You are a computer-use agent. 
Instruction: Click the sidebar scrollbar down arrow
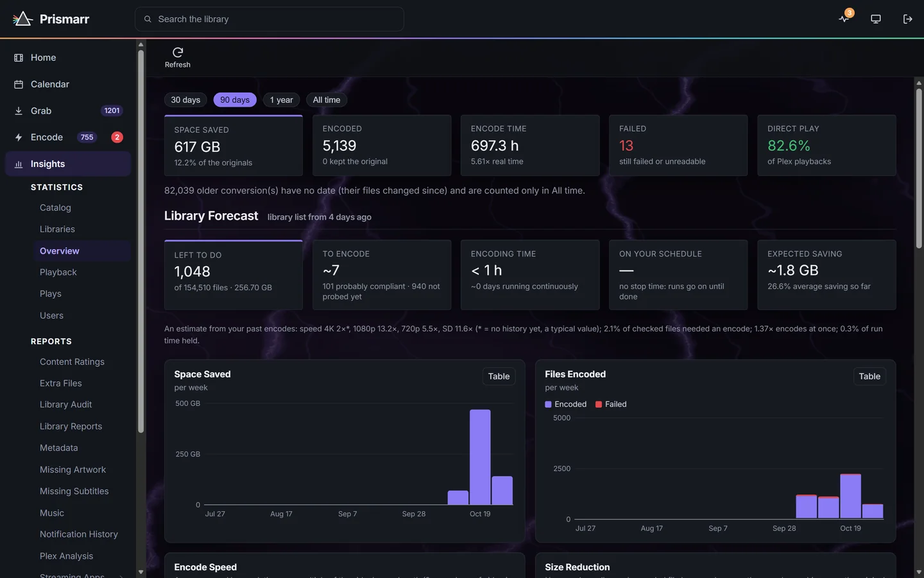point(141,572)
